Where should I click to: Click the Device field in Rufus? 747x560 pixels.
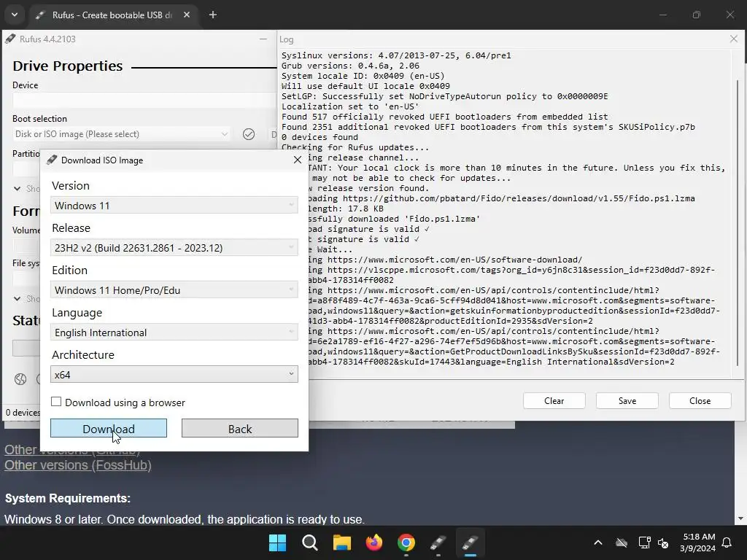click(x=144, y=101)
